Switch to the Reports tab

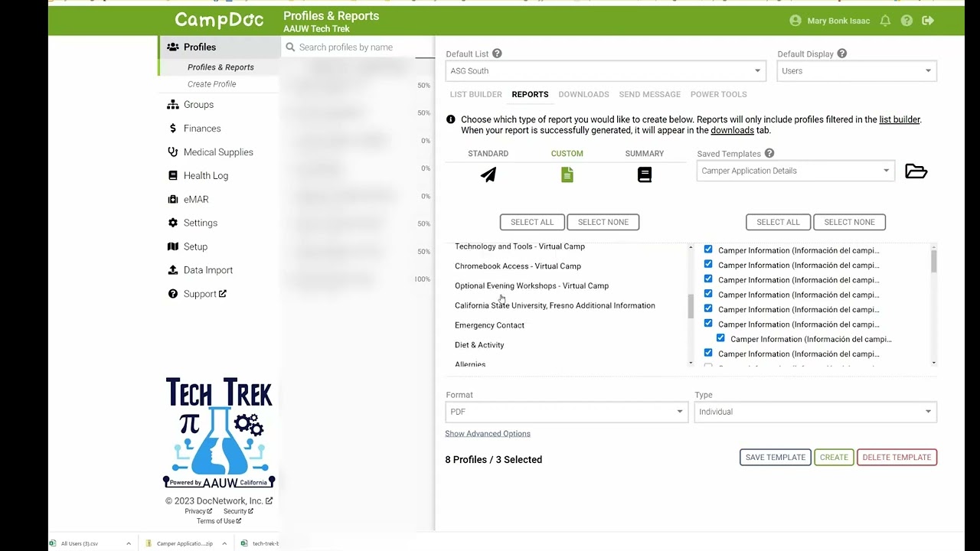[x=530, y=94]
